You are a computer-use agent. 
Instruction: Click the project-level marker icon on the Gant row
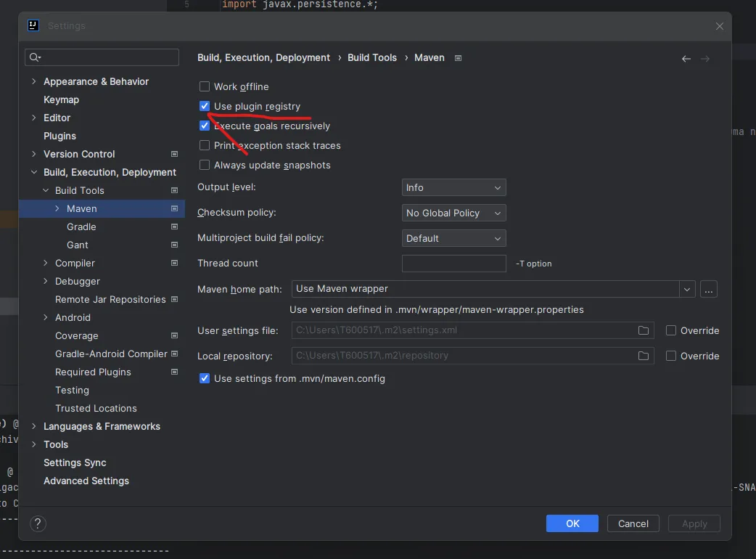click(175, 245)
